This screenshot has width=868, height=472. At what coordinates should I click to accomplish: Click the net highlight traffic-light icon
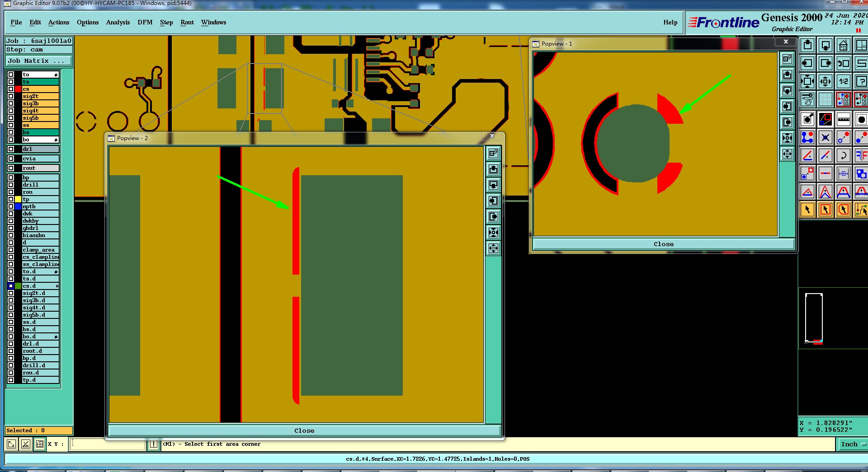pos(844,99)
